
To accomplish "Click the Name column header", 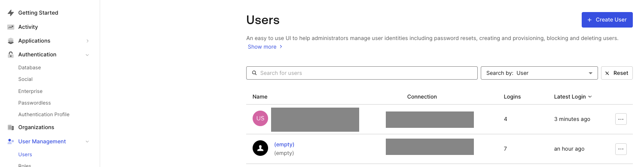I will [260, 97].
